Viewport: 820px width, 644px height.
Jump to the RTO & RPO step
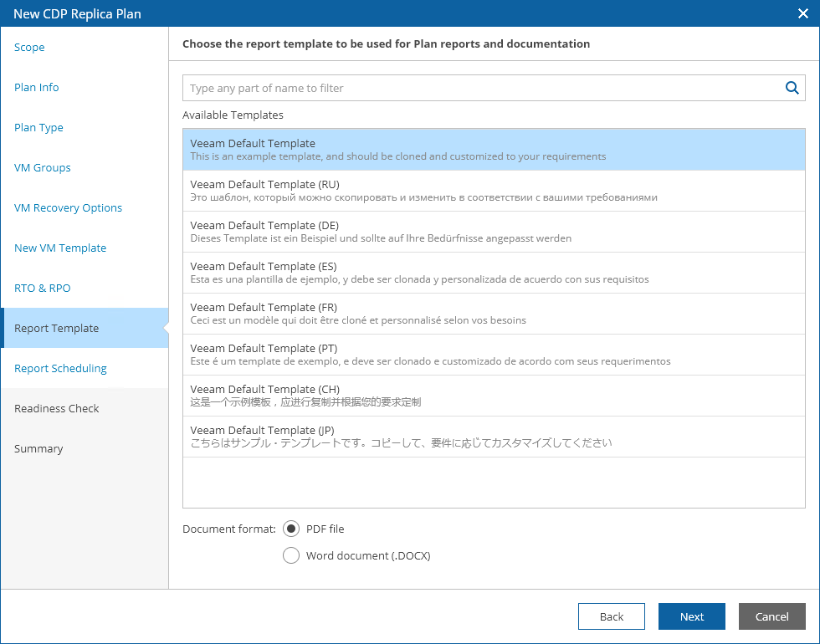point(43,289)
